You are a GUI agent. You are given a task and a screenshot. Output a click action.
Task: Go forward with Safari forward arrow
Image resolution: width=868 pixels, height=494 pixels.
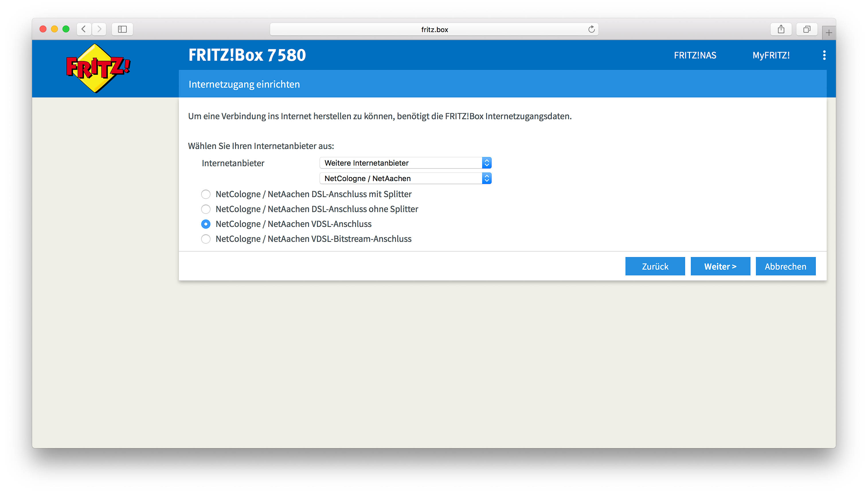click(99, 29)
